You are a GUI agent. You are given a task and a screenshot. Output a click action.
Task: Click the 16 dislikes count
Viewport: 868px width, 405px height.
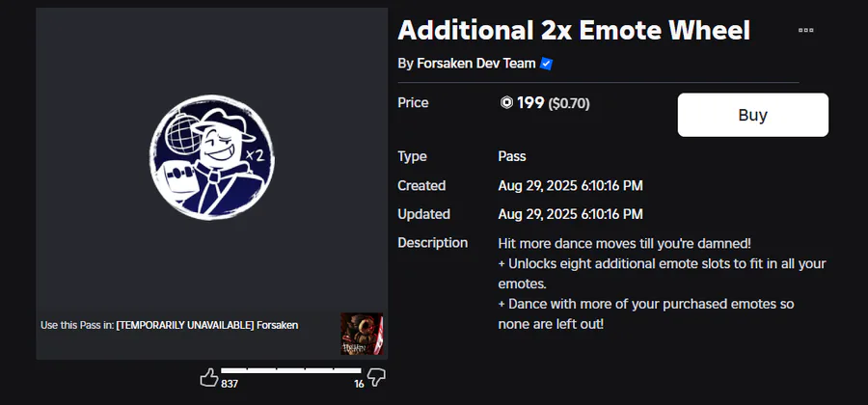pos(360,384)
